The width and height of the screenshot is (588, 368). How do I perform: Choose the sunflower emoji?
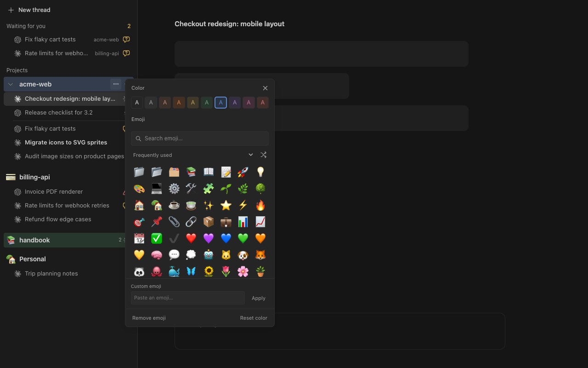click(209, 271)
